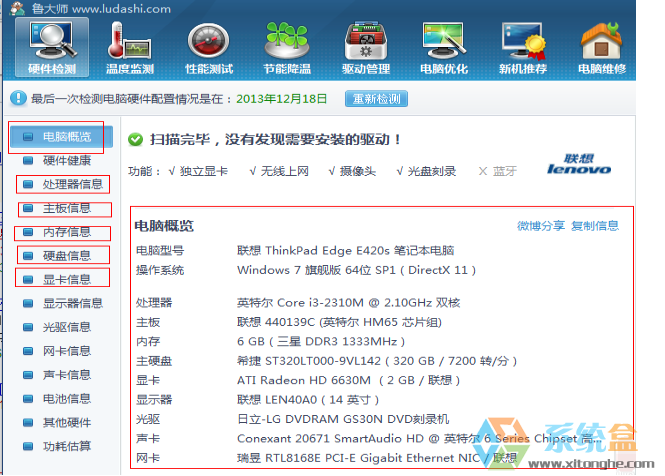Click the 微博分享 share link

click(541, 226)
